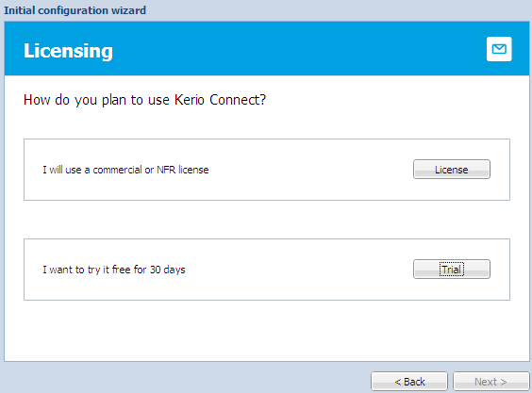
Task: Click the Initial configuration wizard title
Action: pyautogui.click(x=75, y=10)
